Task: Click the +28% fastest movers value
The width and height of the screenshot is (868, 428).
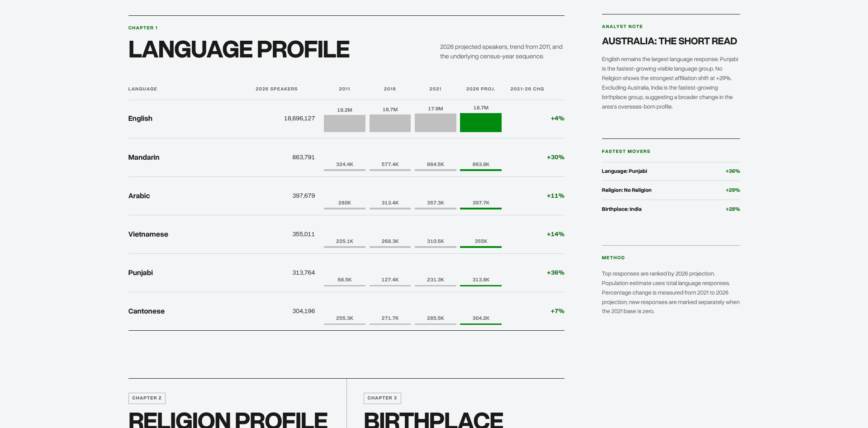Action: pos(733,209)
